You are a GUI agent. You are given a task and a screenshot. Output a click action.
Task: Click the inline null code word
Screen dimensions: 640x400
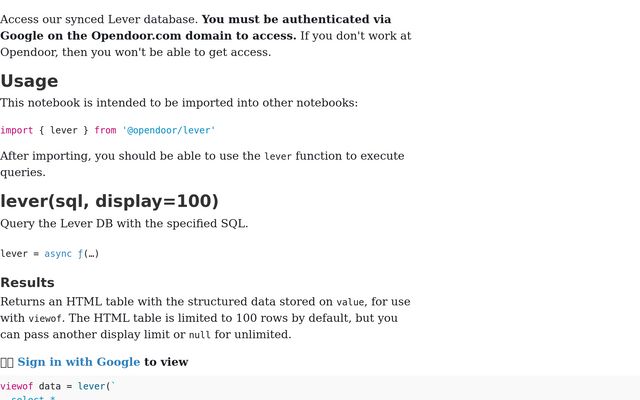tap(199, 335)
